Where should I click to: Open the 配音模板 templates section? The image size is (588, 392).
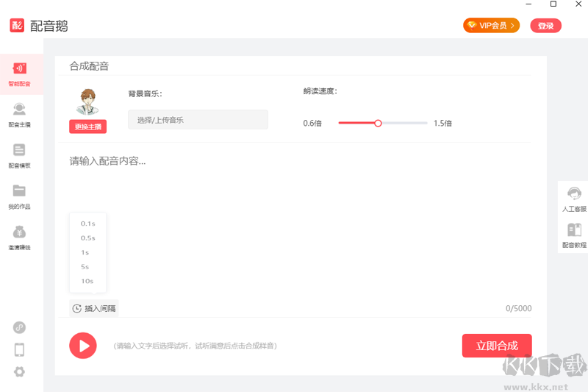(20, 154)
